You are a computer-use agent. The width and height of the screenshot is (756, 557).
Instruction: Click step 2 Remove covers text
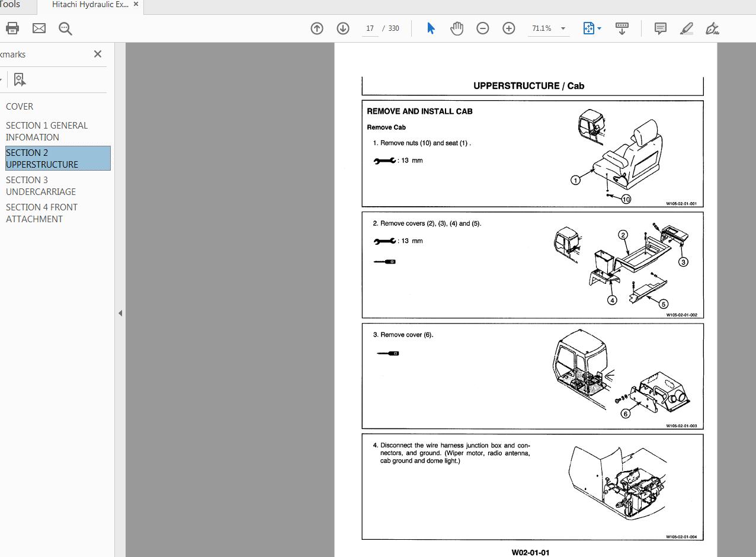(427, 223)
